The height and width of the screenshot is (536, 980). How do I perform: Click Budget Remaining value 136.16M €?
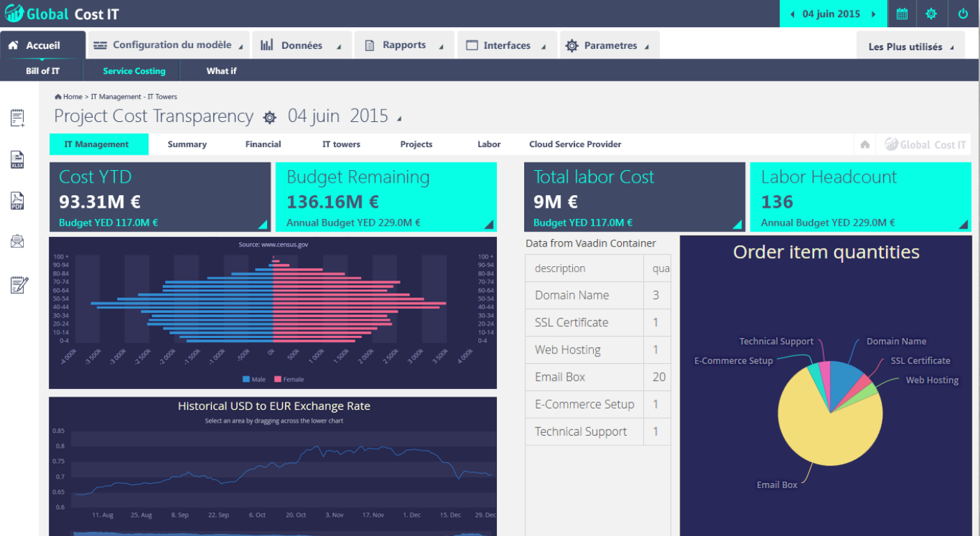pos(332,202)
